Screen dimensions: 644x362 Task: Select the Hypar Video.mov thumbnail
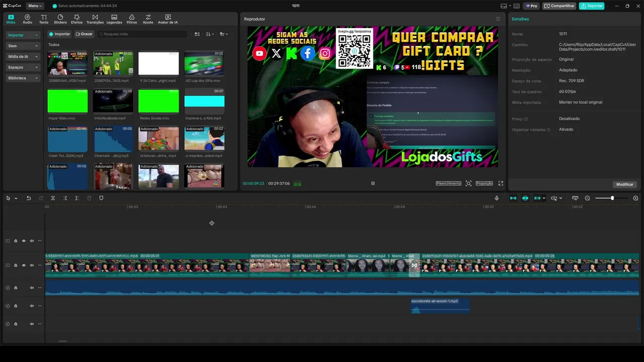point(67,101)
